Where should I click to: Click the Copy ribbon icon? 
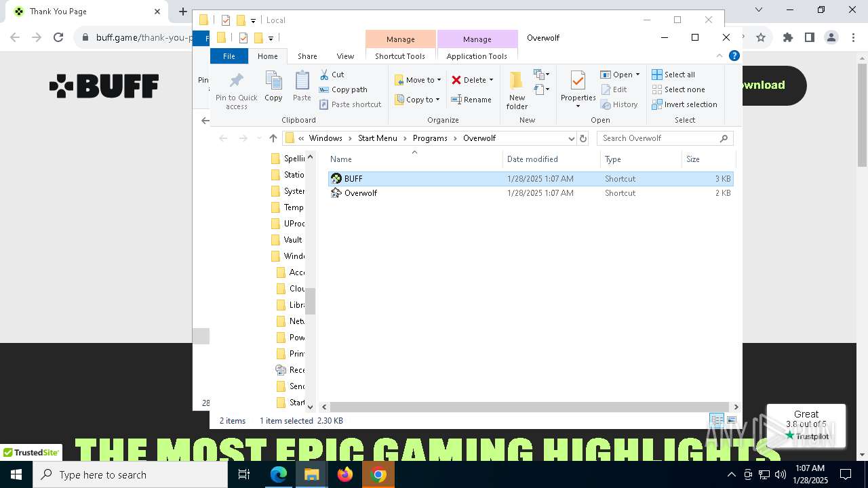(x=273, y=81)
